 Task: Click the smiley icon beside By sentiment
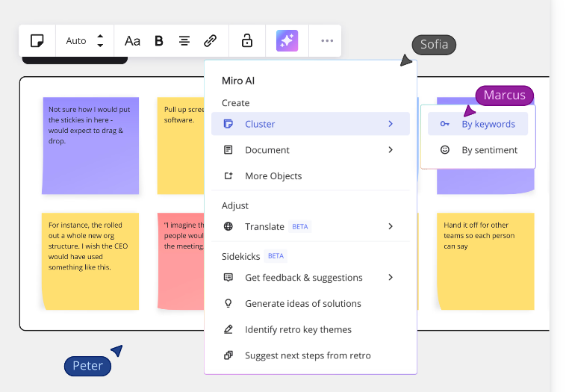point(445,149)
